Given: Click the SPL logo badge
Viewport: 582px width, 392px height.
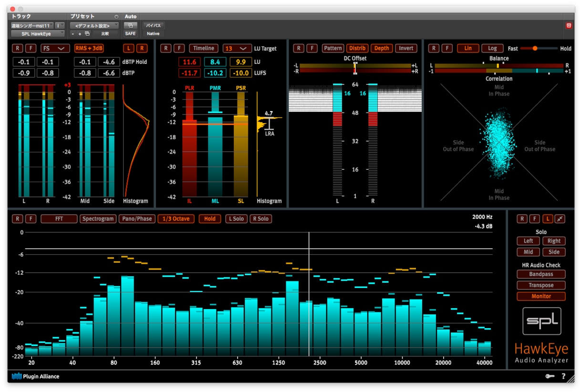Looking at the screenshot, I should pos(541,321).
